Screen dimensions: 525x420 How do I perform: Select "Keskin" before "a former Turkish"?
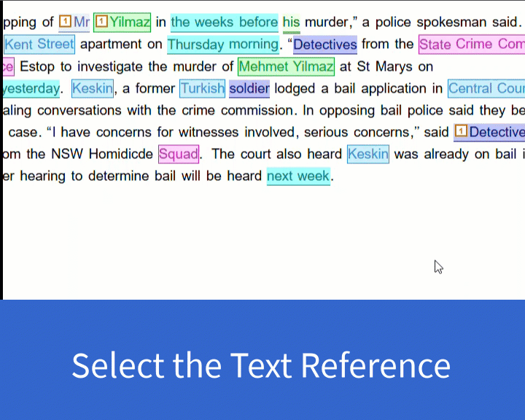[x=93, y=89]
